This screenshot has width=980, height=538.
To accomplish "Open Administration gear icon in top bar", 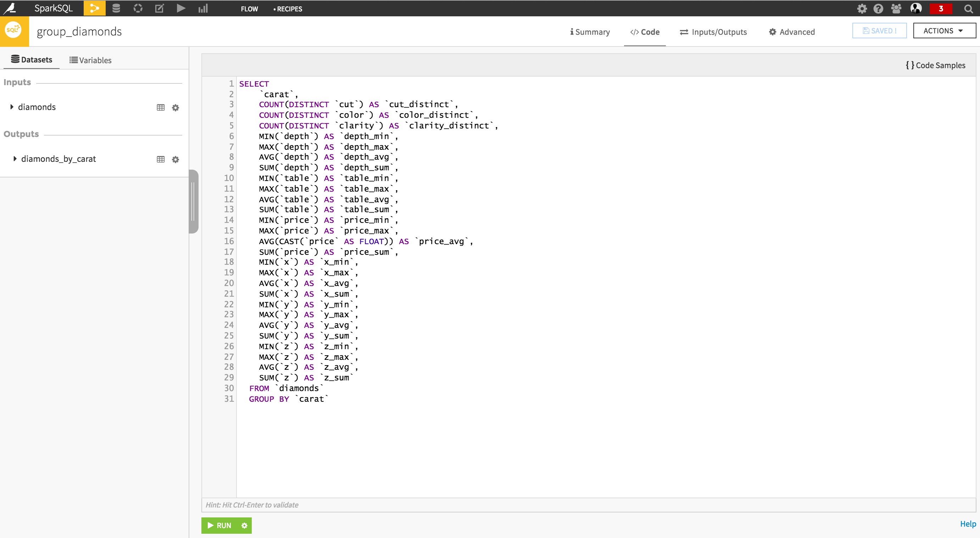I will coord(862,9).
